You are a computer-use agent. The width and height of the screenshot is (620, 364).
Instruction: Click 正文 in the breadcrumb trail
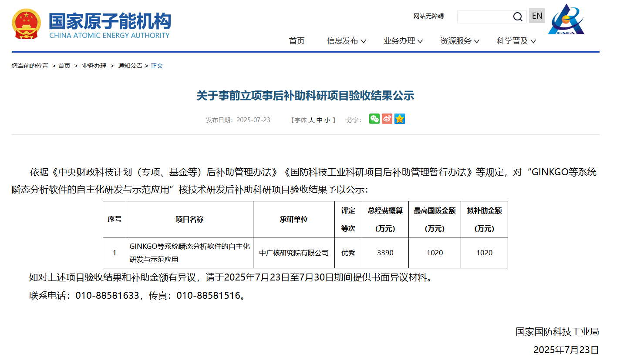click(x=157, y=66)
